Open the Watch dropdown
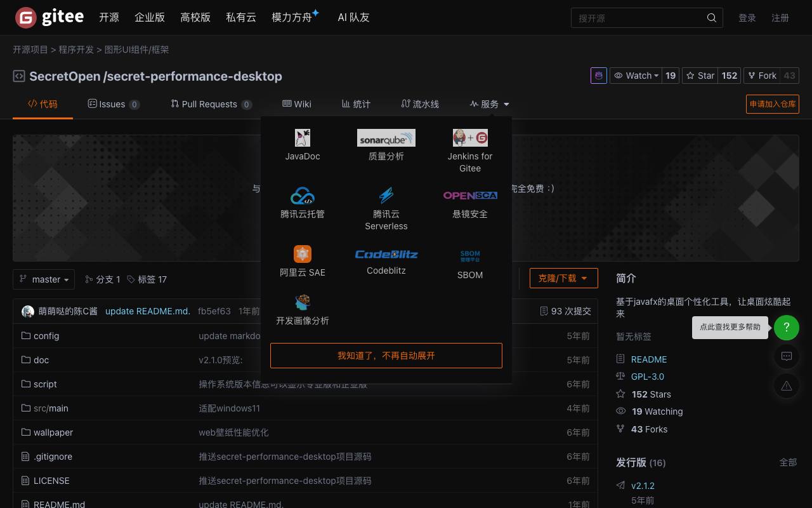This screenshot has height=508, width=812. tap(636, 76)
